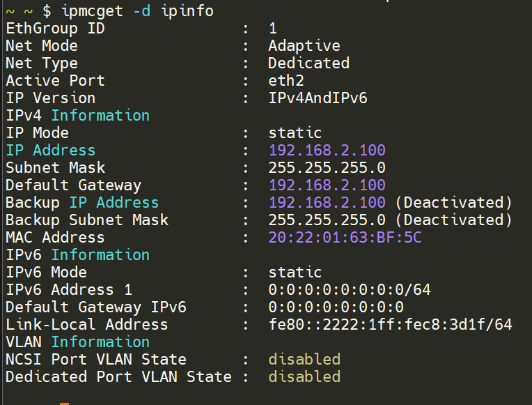
Task: Click the Default Gateway IPv4 address value
Action: tap(327, 185)
